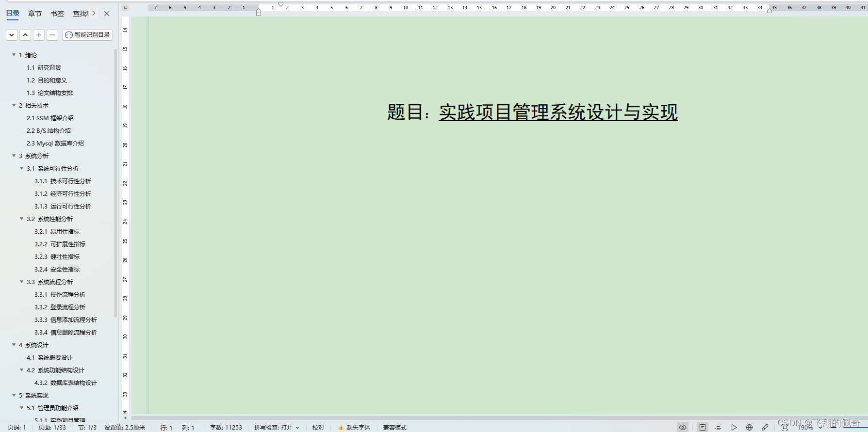Viewport: 868px width, 432px height.
Task: Click the first-line indent marker on ruler
Action: pos(281,4)
